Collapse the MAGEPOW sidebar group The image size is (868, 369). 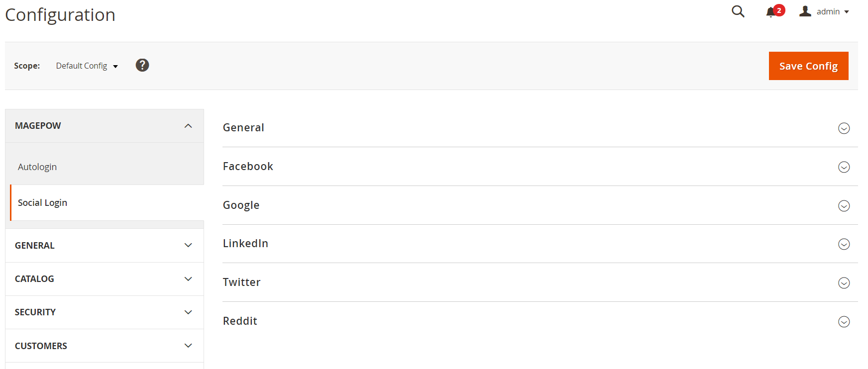tap(188, 126)
